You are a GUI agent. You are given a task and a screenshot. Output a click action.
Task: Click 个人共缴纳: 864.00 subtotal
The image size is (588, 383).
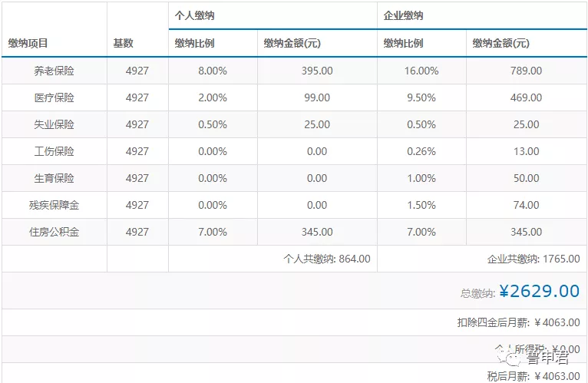tap(327, 259)
